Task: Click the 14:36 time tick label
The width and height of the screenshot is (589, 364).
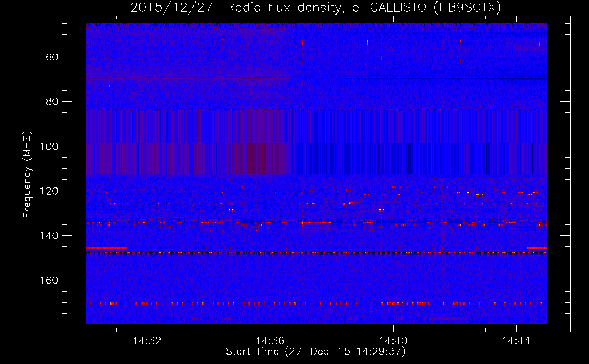Action: click(x=270, y=341)
